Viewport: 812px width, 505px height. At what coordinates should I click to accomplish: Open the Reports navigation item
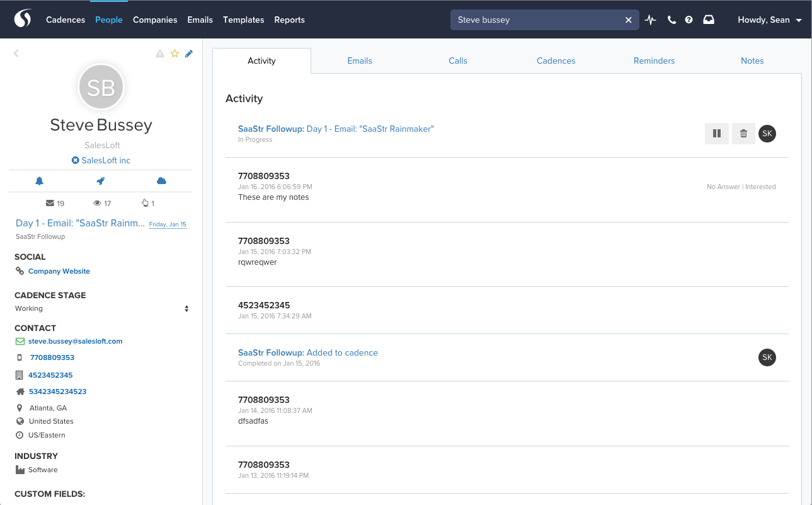pyautogui.click(x=290, y=20)
